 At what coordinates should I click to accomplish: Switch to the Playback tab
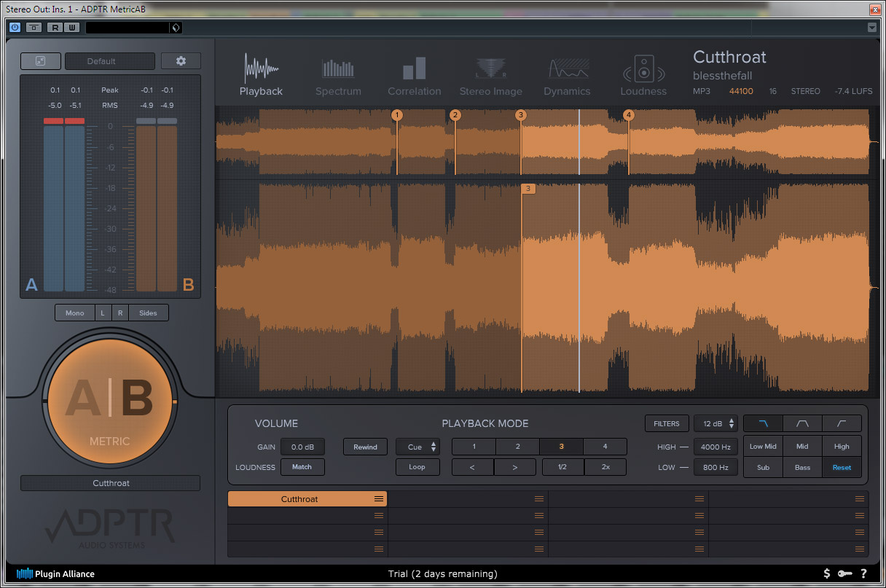(x=261, y=75)
